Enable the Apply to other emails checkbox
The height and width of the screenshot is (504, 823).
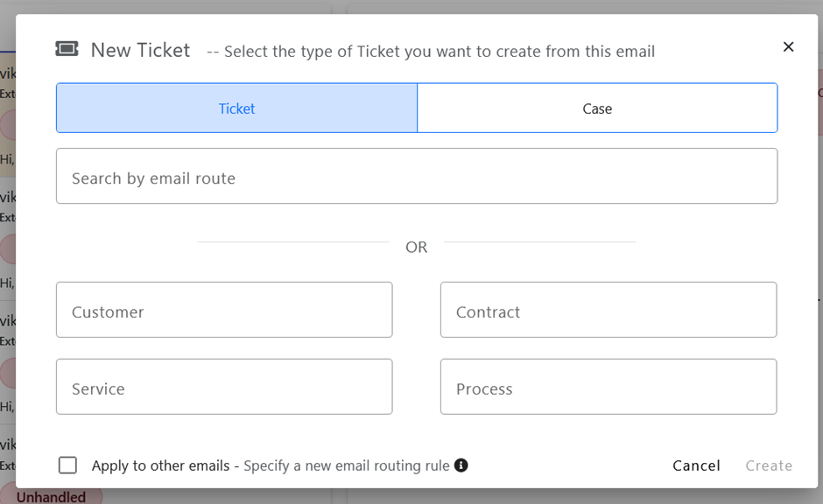[67, 465]
